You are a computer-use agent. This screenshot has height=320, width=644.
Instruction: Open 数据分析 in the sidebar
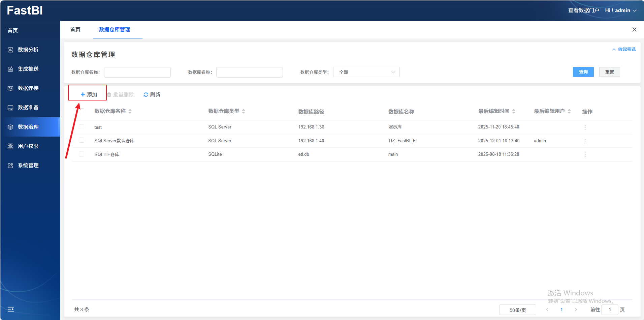pos(28,50)
